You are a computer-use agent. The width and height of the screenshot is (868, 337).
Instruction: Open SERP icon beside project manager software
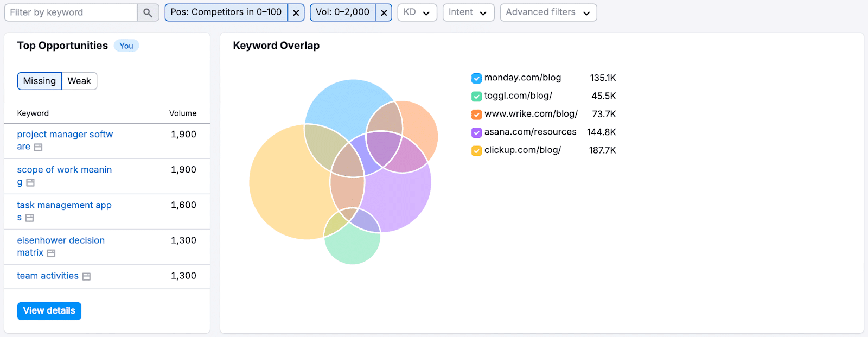(x=38, y=147)
